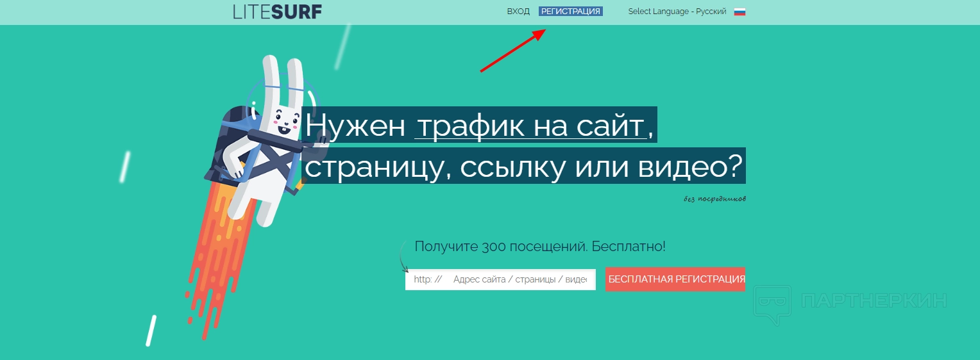Click the 'Получите 300 посещений. Бесплатно!' text

tap(540, 246)
